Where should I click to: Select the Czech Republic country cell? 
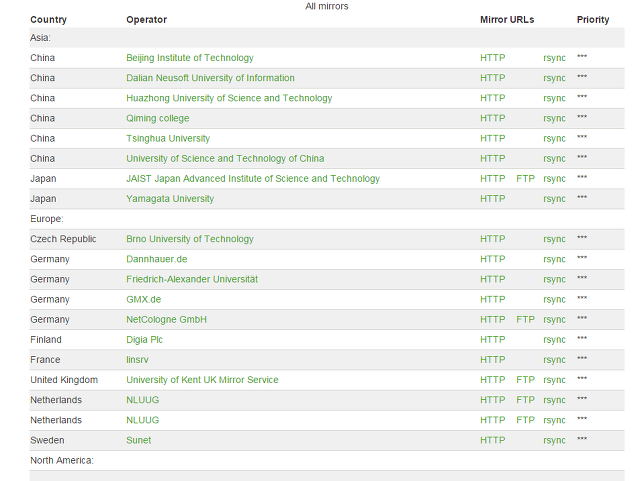[x=63, y=239]
